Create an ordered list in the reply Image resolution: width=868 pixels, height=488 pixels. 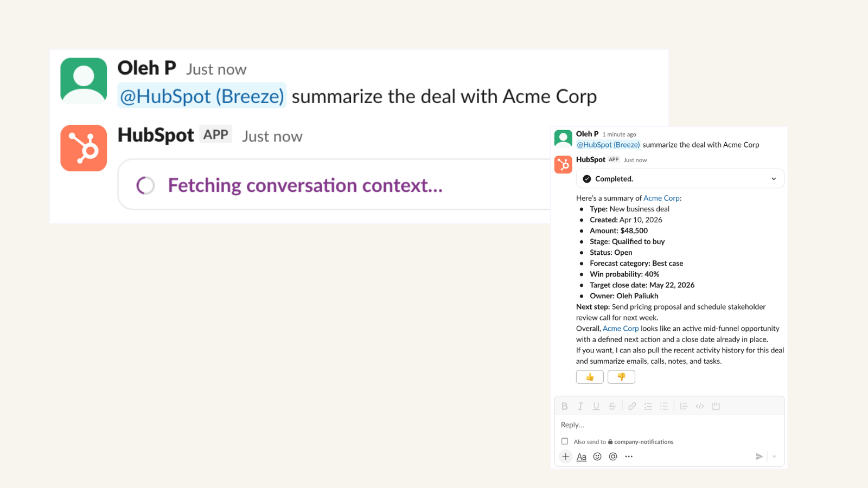click(648, 406)
